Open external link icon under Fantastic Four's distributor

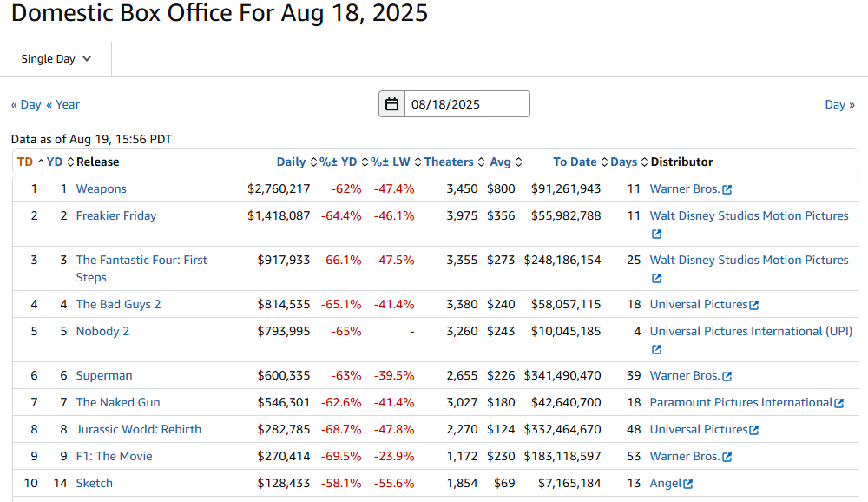[x=656, y=278]
